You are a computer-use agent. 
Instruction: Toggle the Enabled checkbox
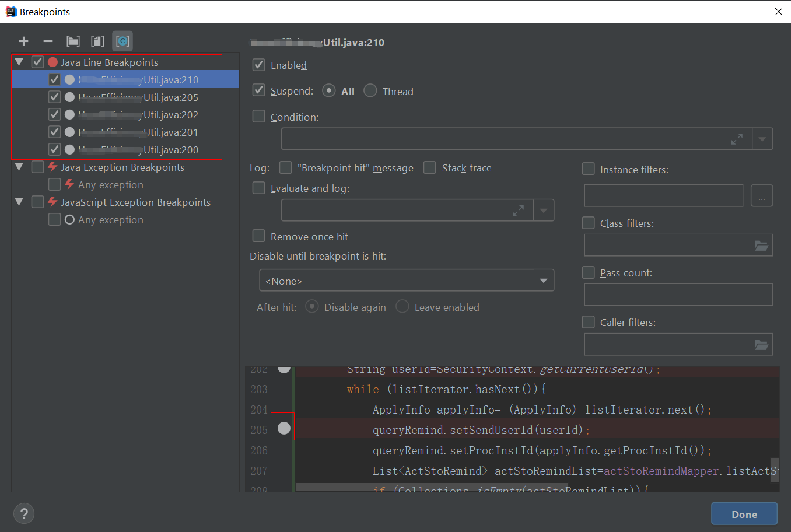click(259, 65)
